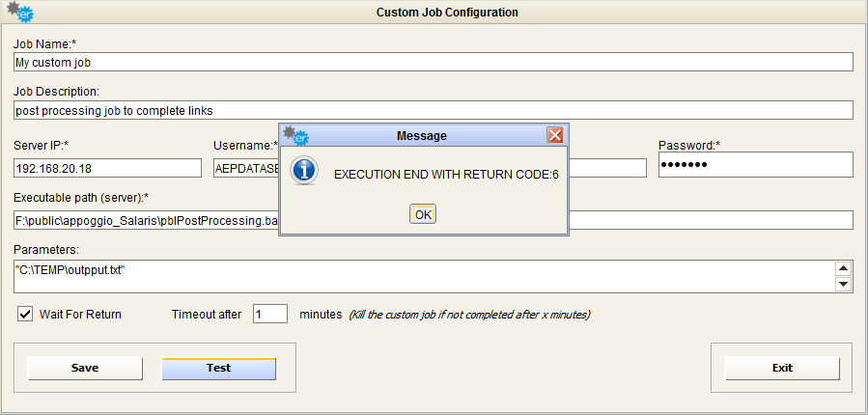Run the Test button
The image size is (868, 415).
pyautogui.click(x=218, y=368)
